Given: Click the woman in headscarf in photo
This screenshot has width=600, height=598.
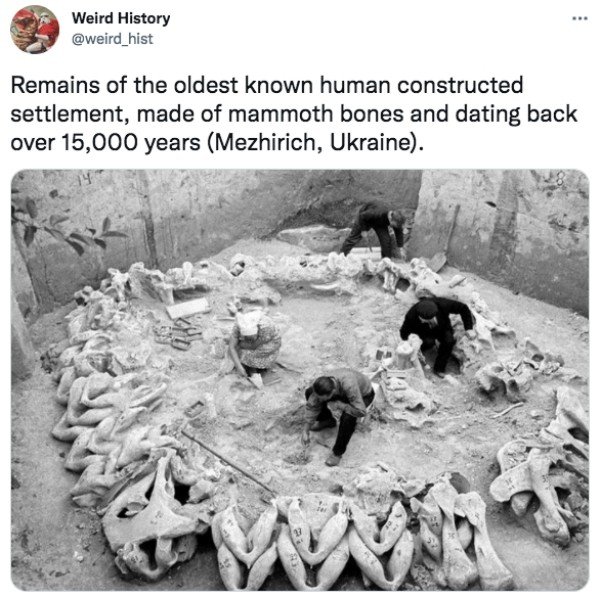Looking at the screenshot, I should pos(254,344).
